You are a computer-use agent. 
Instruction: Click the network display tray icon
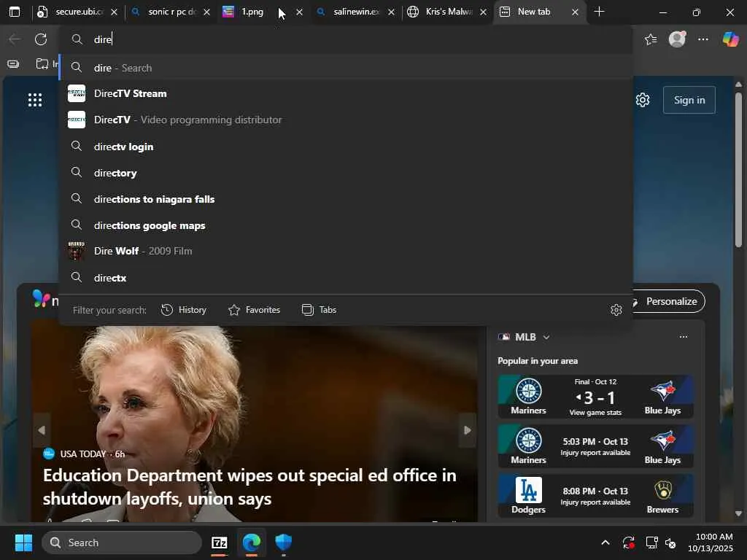tap(651, 542)
